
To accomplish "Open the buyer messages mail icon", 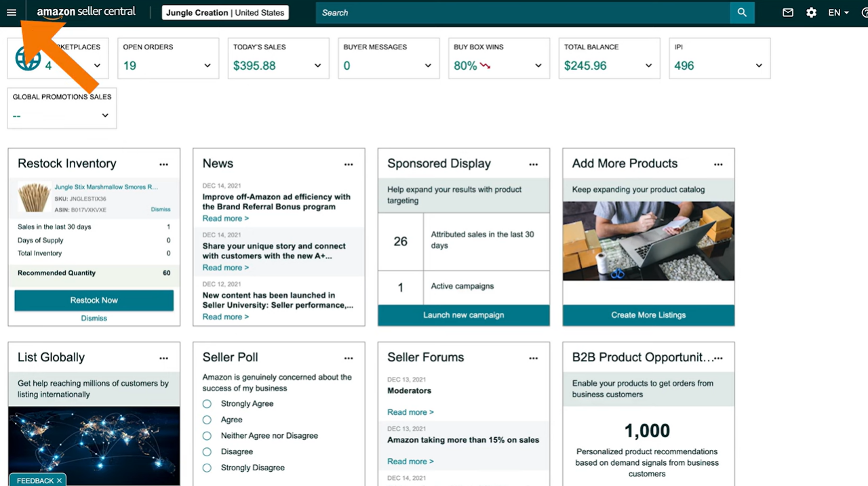I will pyautogui.click(x=788, y=12).
